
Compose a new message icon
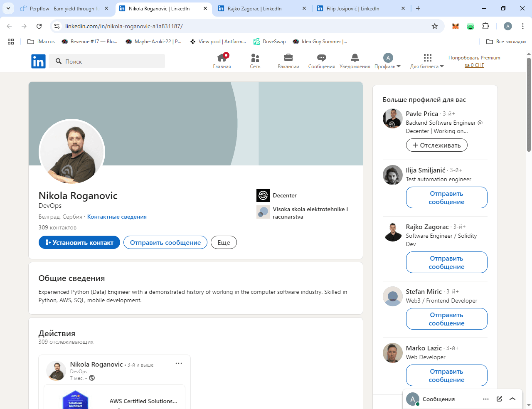point(499,399)
